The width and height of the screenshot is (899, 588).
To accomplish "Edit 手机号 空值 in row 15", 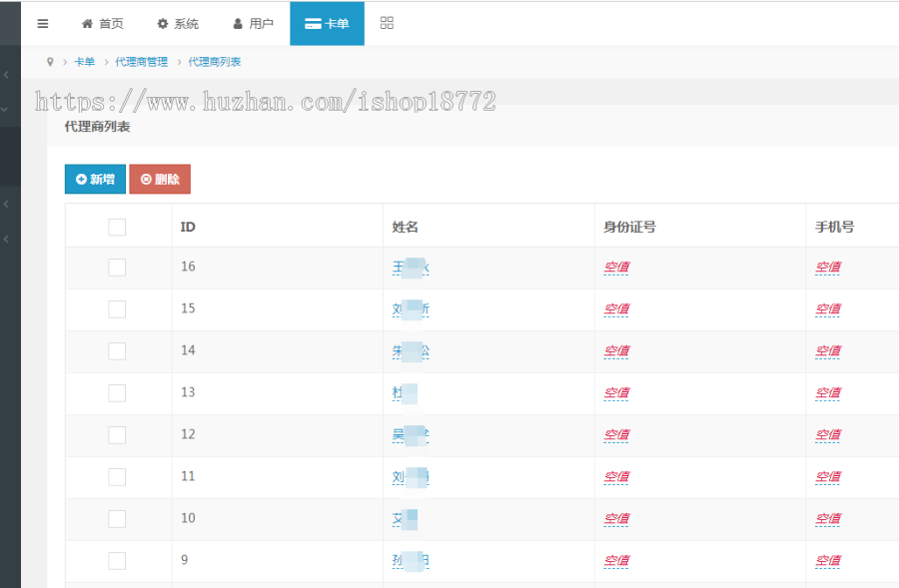I will click(x=828, y=308).
